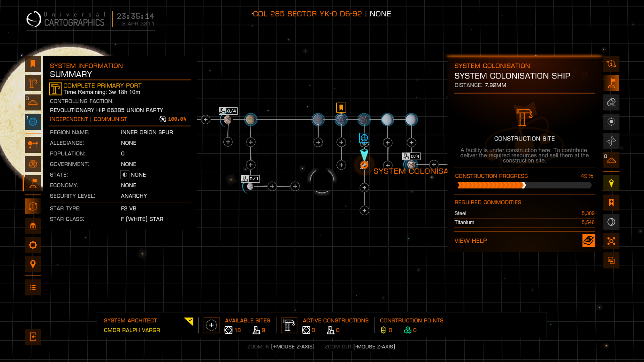Click the Steel commodity row
Screen dimensions: 644x362
[x=525, y=213]
